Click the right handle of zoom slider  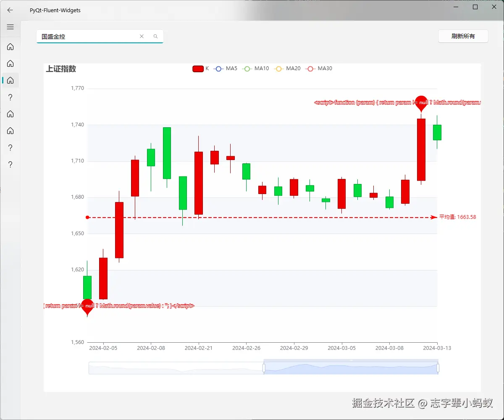click(x=438, y=368)
